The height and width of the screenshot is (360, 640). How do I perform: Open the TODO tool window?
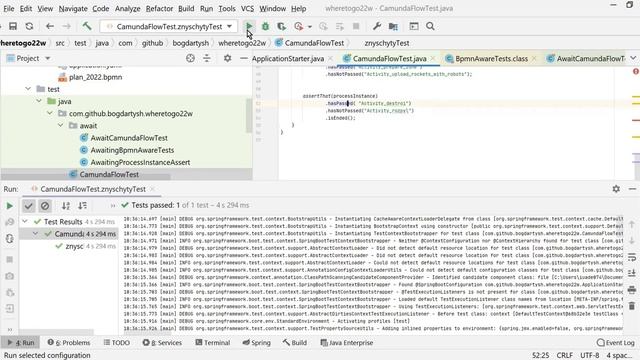tap(117, 343)
